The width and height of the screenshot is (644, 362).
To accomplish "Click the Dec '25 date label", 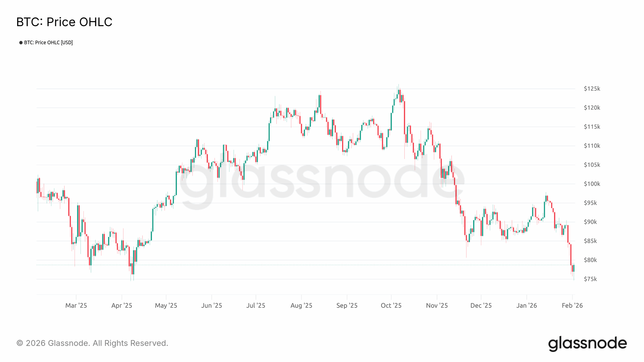I will click(481, 305).
